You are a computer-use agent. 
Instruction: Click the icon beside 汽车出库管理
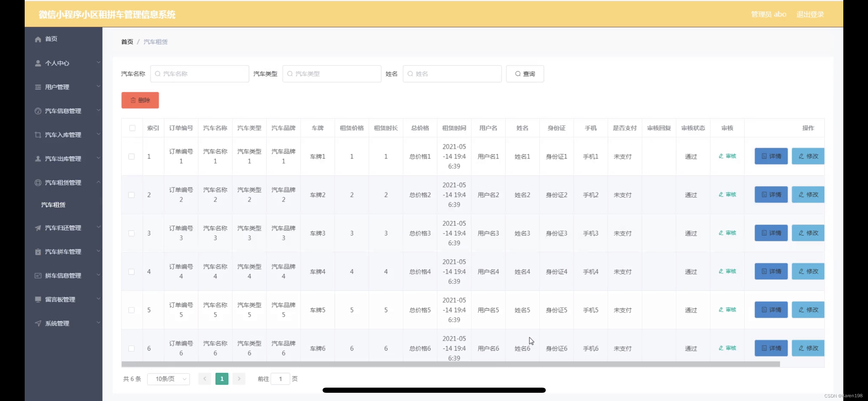pyautogui.click(x=38, y=159)
